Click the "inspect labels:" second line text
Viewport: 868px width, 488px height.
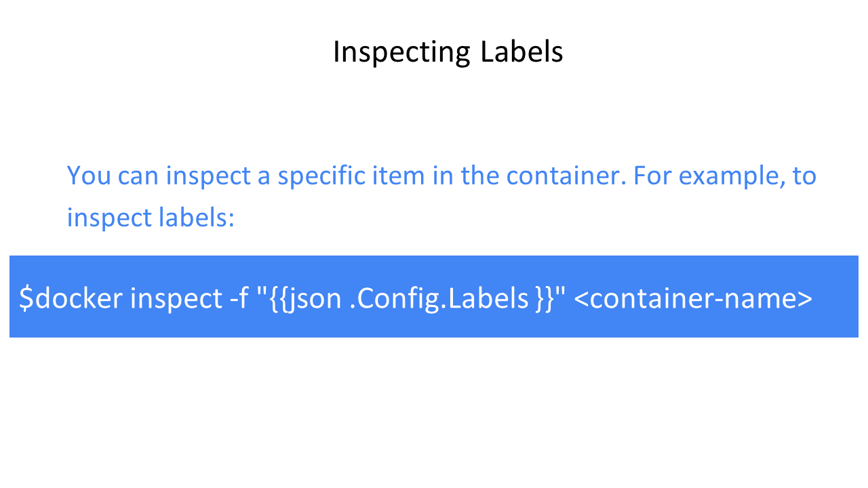[151, 218]
